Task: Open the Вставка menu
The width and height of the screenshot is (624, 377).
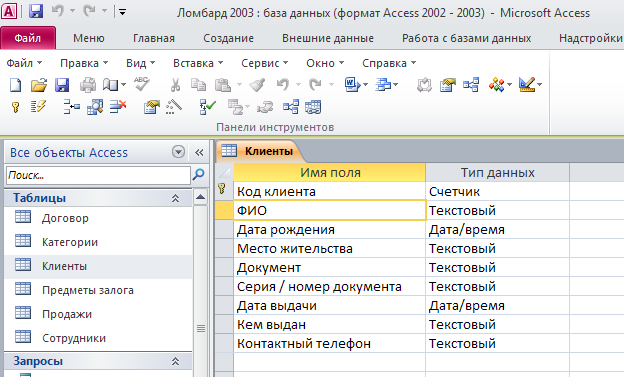Action: [x=198, y=63]
